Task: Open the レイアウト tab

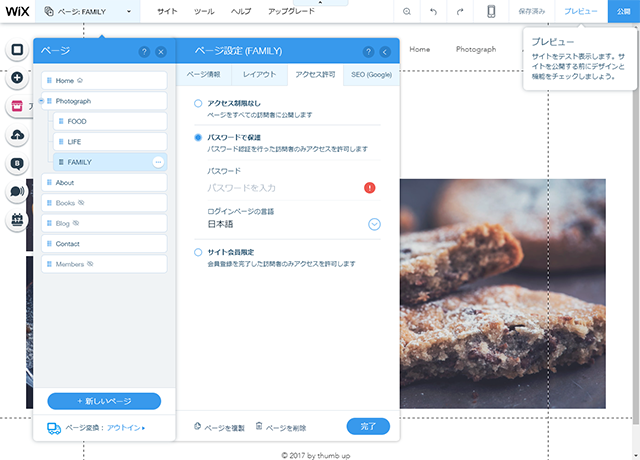Action: 259,75
